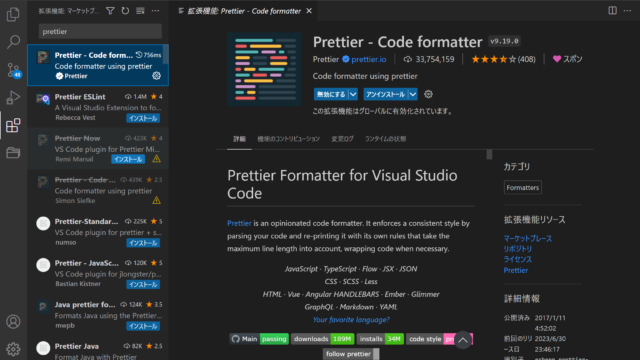The height and width of the screenshot is (360, 640).
Task: Click warning icon on Simon Siefke's Prettier item
Action: [156, 200]
